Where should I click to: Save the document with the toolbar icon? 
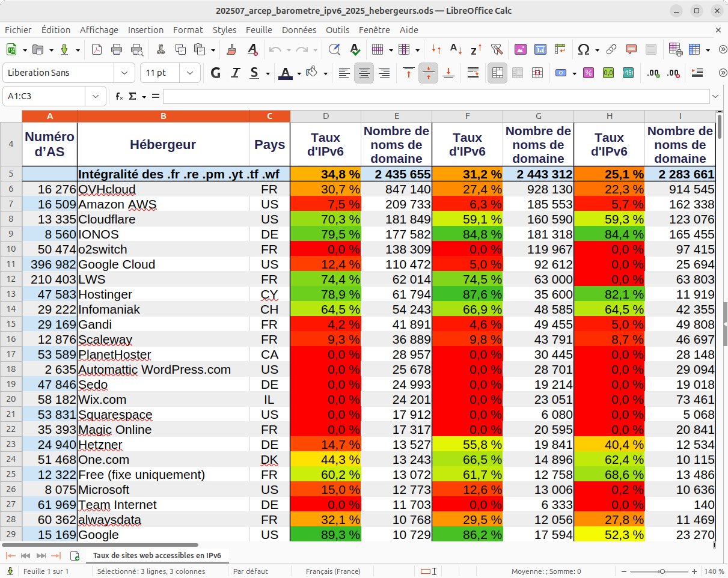click(64, 50)
